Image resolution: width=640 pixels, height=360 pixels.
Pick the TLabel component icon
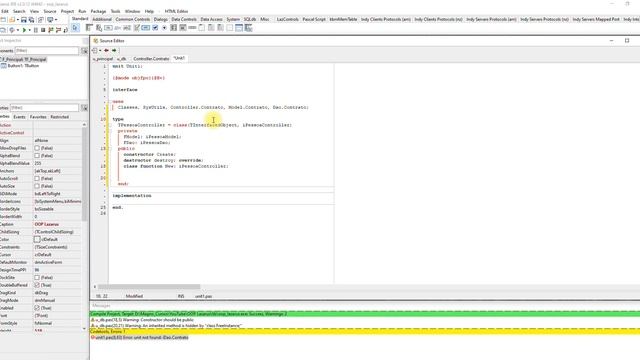click(x=118, y=28)
